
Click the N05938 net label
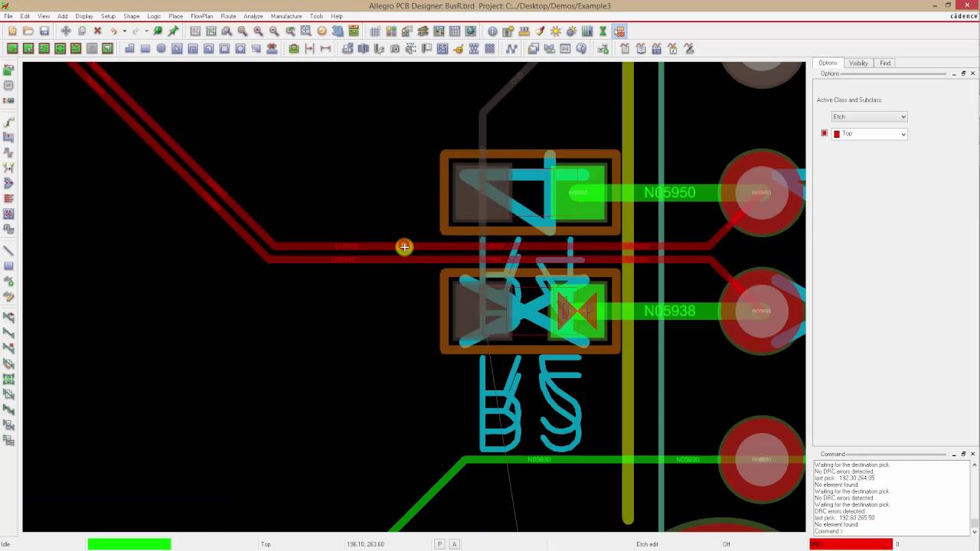pyautogui.click(x=670, y=311)
